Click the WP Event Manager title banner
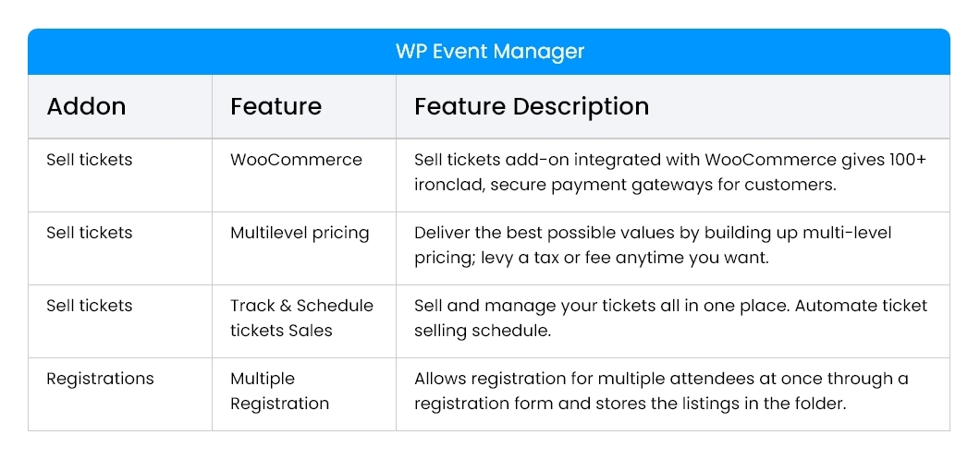The image size is (980, 459). pyautogui.click(x=489, y=52)
